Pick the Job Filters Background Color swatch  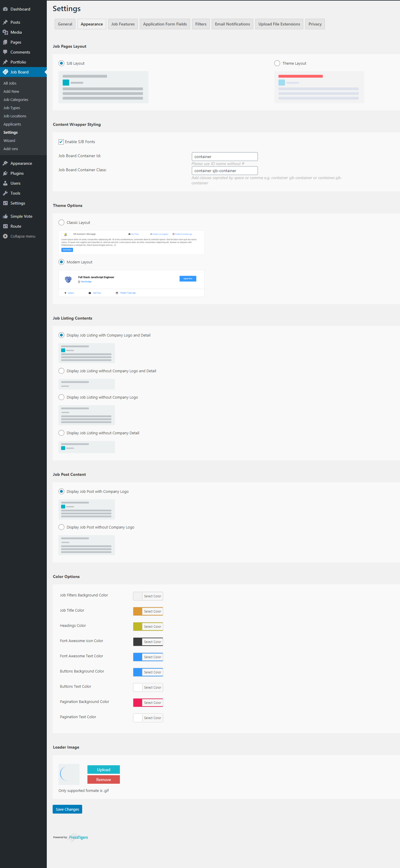138,596
